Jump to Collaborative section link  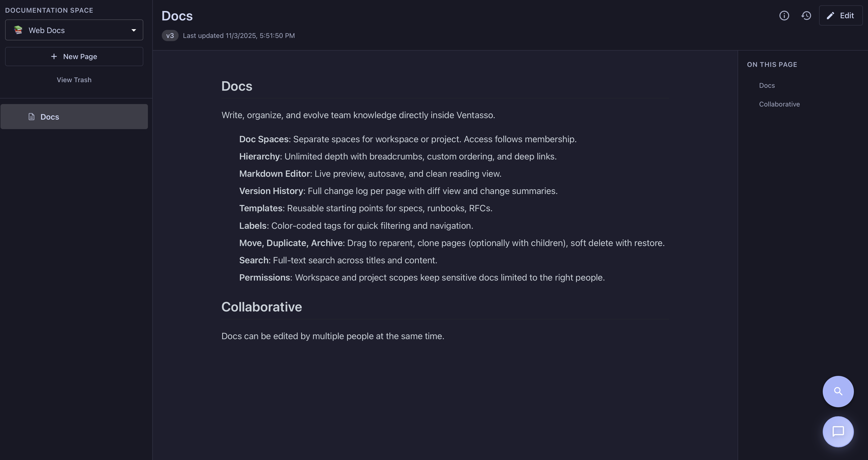(779, 104)
